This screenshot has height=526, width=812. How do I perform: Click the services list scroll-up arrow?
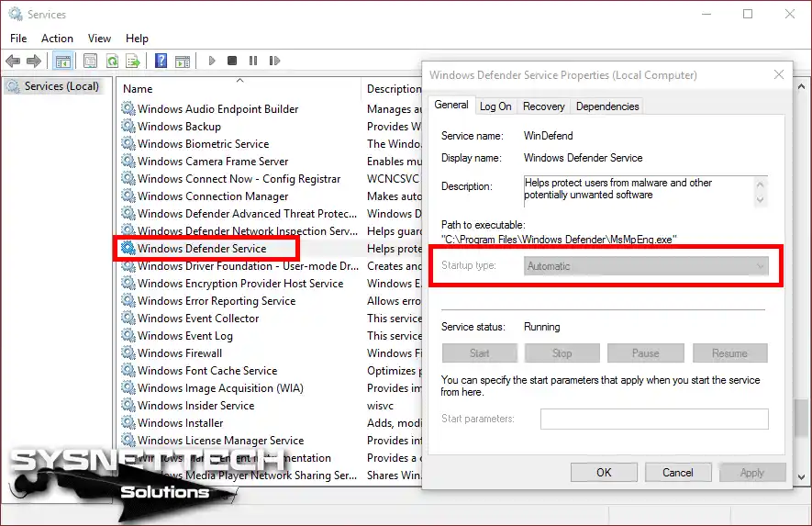click(801, 86)
